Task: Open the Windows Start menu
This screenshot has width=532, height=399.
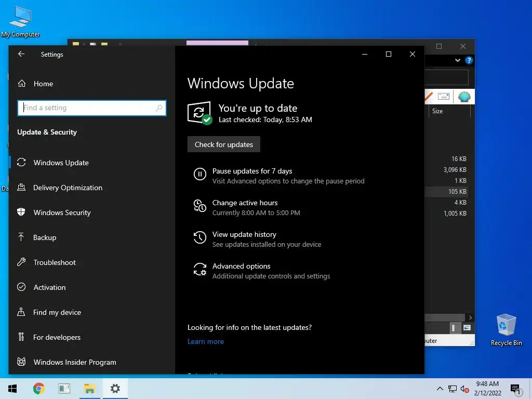Action: (x=12, y=389)
